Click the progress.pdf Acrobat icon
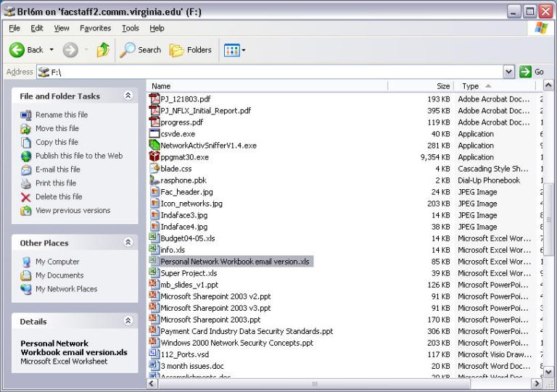Image resolution: width=557 pixels, height=392 pixels. (x=154, y=122)
